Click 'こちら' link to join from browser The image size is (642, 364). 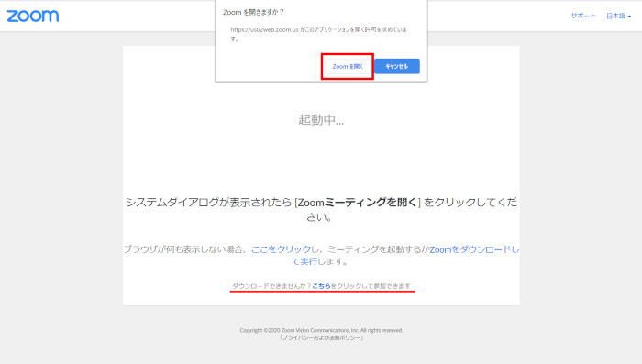(321, 286)
